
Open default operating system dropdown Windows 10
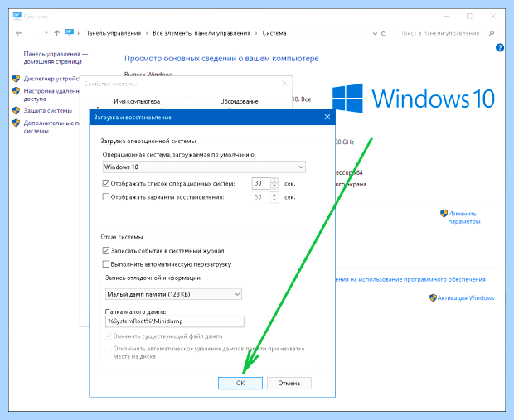[204, 167]
